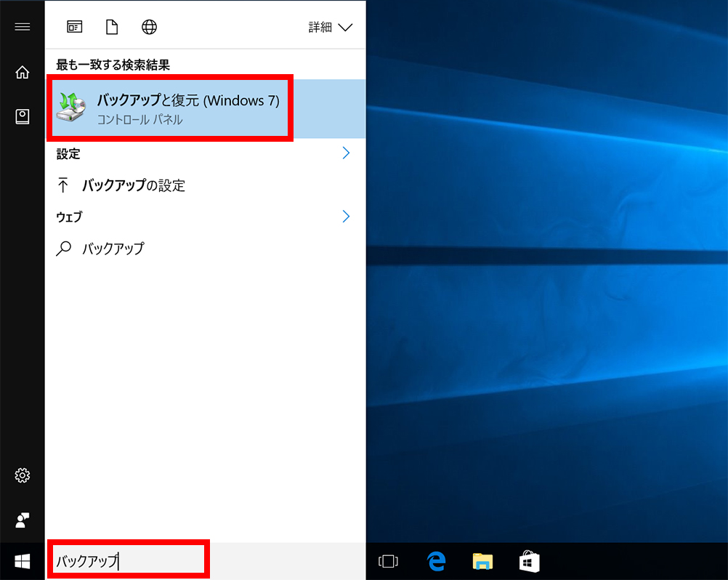The width and height of the screenshot is (728, 580).
Task: Click the ウェブ section heading
Action: (x=69, y=217)
